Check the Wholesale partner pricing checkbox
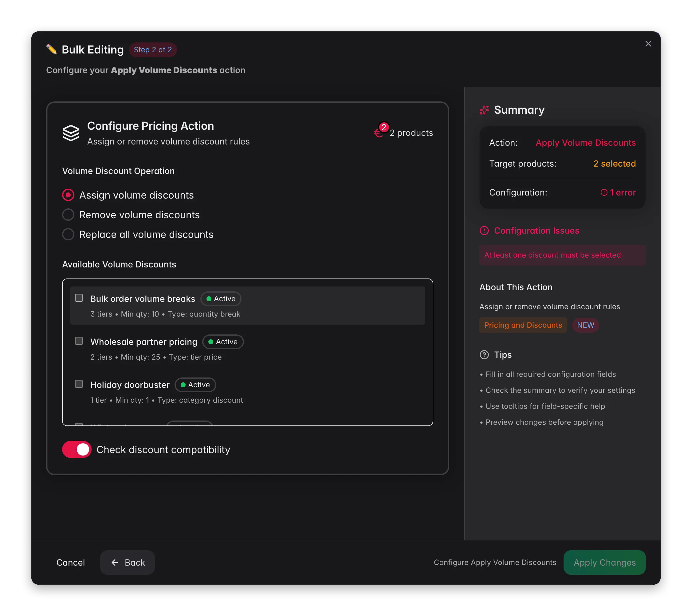 [79, 341]
